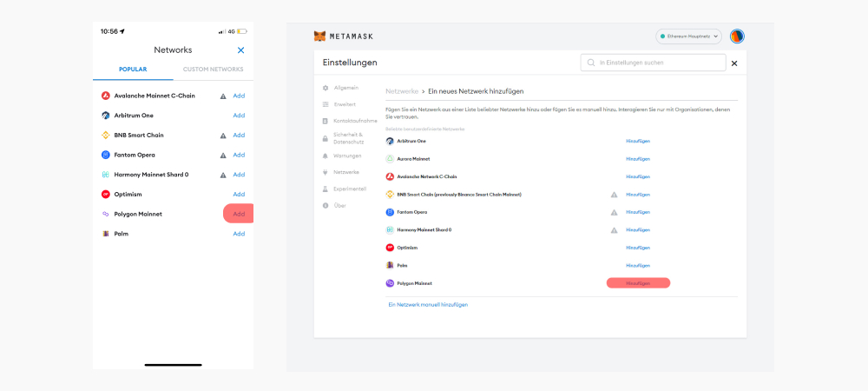
Task: Click warning triangle beside desktop BNB Smart Chain
Action: (614, 195)
